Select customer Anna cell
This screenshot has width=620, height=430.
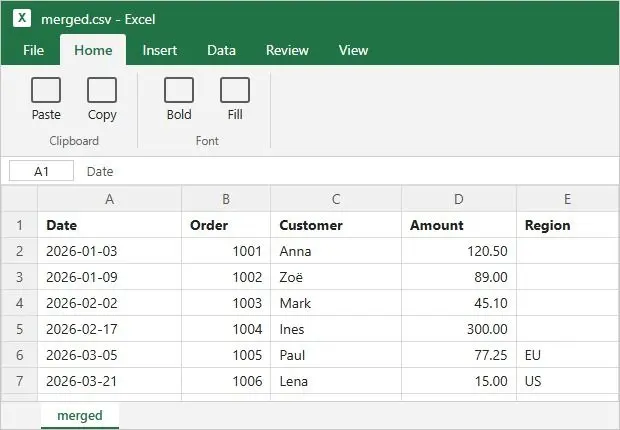click(x=336, y=251)
